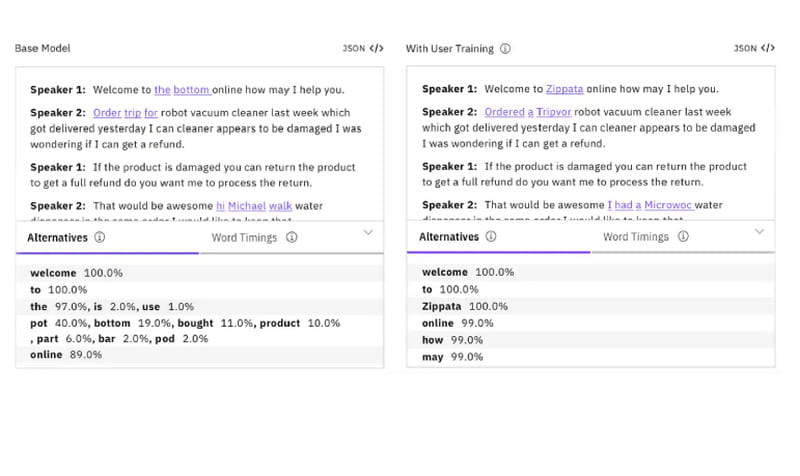
Task: Click info icon beside left Alternatives tab
Action: click(x=101, y=238)
